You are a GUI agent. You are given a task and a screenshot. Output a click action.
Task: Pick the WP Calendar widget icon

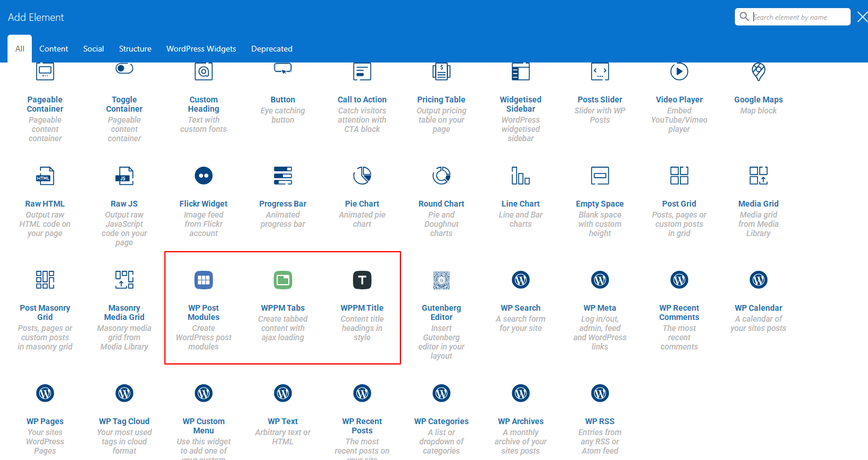[x=759, y=280]
